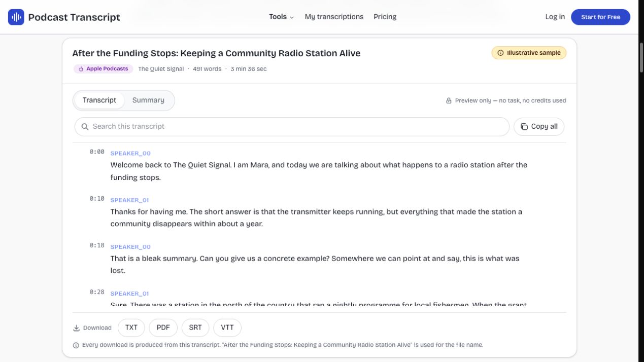Screen dimensions: 644x362
Task: Click The Quiet Signal show name
Action: click(161, 69)
